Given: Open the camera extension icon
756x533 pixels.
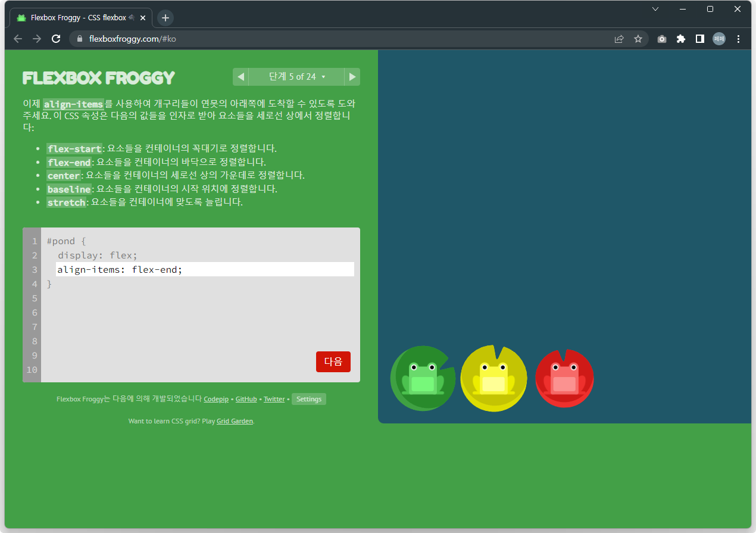Looking at the screenshot, I should pyautogui.click(x=662, y=39).
